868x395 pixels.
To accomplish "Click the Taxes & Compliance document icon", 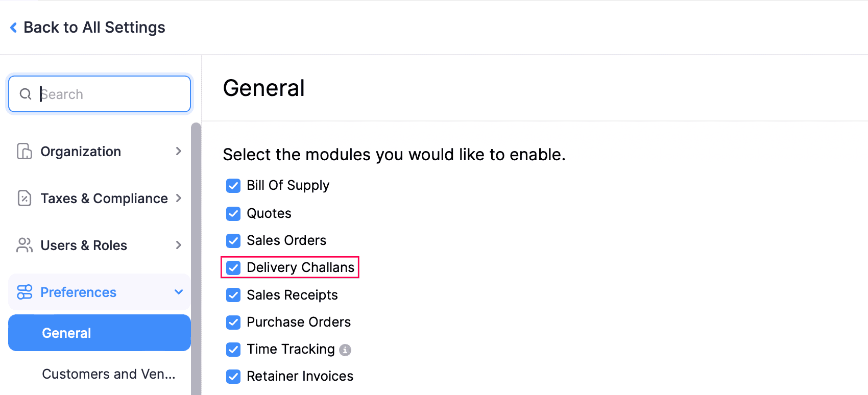I will (25, 198).
